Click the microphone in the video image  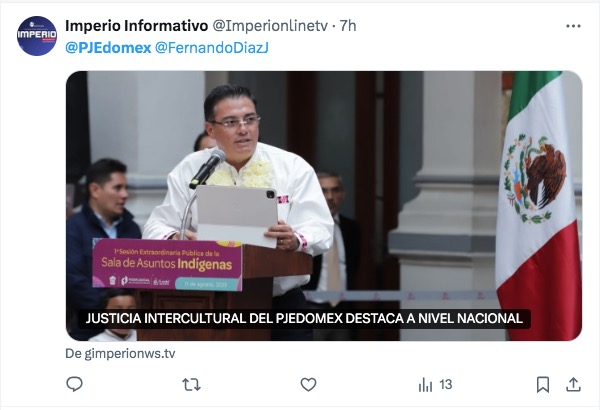pyautogui.click(x=207, y=168)
